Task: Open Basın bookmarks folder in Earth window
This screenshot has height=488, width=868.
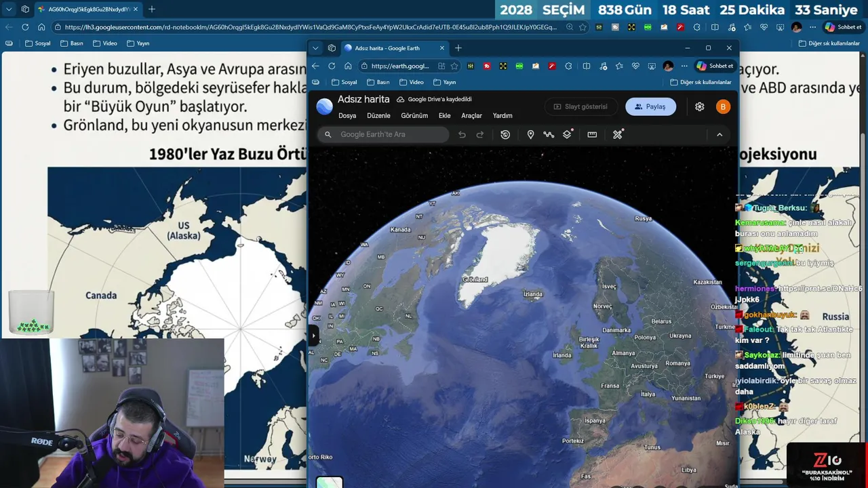Action: click(x=378, y=82)
